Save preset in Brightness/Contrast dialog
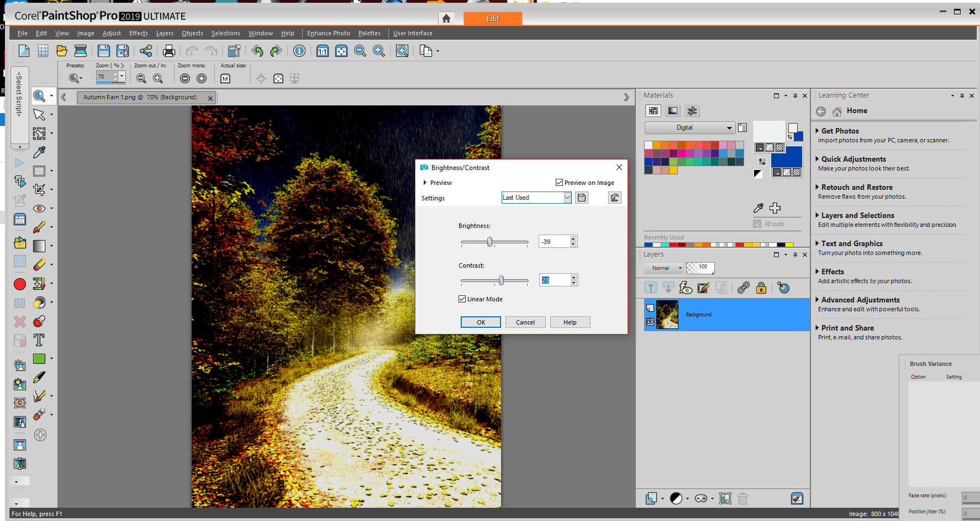980x521 pixels. coord(582,198)
